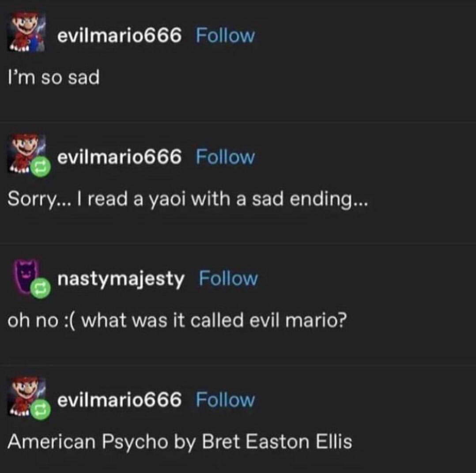Image resolution: width=476 pixels, height=473 pixels.
Task: Follow evilmario666 from the American Psycho post
Action: tap(225, 400)
